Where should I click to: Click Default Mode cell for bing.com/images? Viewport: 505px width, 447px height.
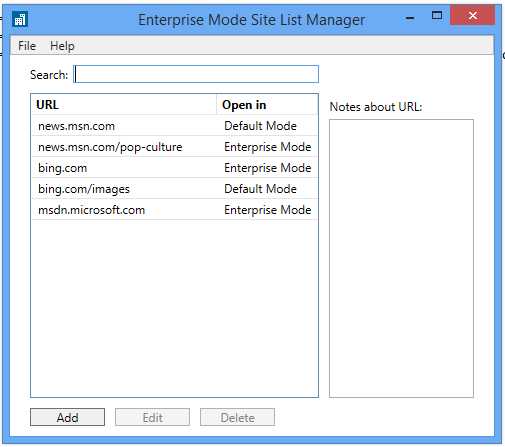tap(260, 189)
